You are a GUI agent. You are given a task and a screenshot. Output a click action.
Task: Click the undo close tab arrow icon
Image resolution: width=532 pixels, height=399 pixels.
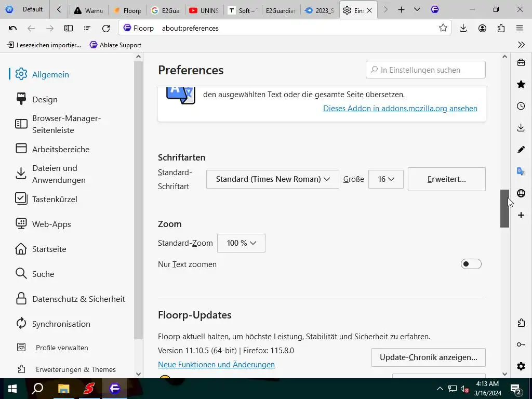tap(12, 28)
